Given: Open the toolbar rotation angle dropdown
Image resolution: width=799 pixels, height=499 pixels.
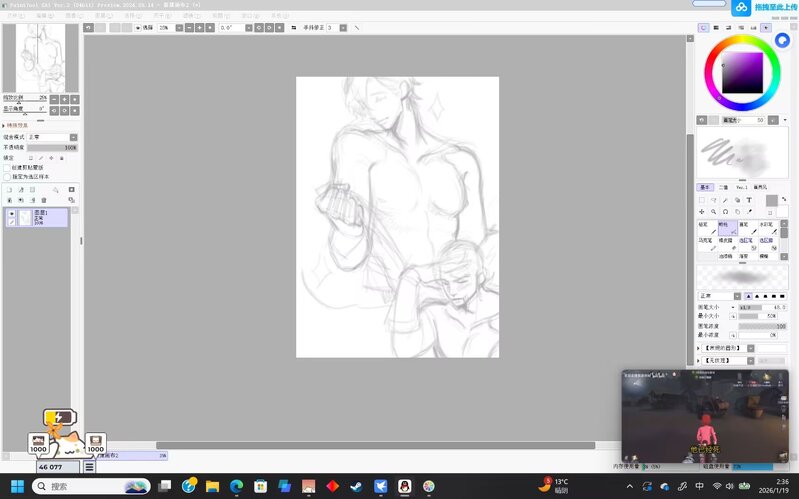Looking at the screenshot, I should tap(249, 28).
